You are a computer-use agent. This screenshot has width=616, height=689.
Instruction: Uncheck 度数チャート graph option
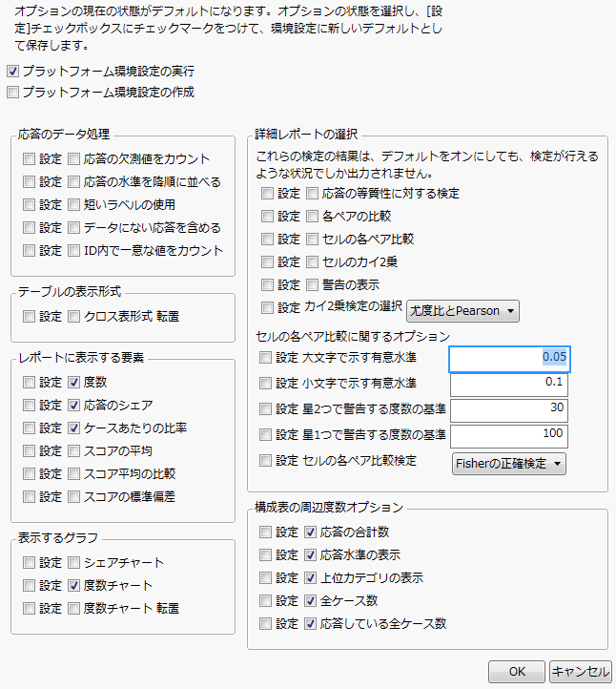click(x=75, y=585)
